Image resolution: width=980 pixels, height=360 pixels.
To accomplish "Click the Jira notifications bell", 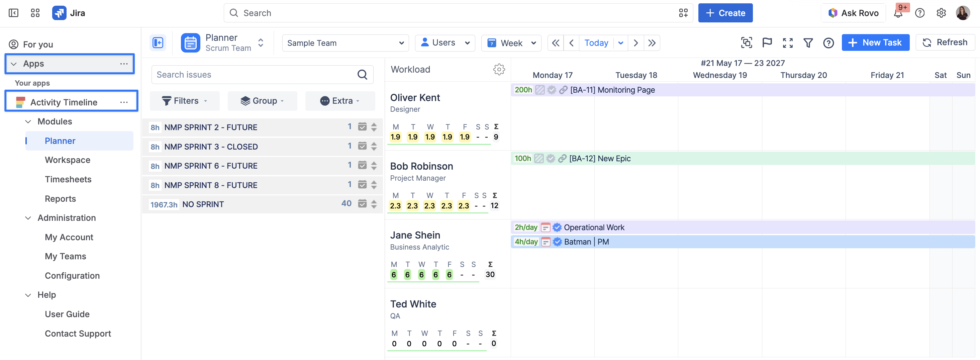I will click(898, 13).
